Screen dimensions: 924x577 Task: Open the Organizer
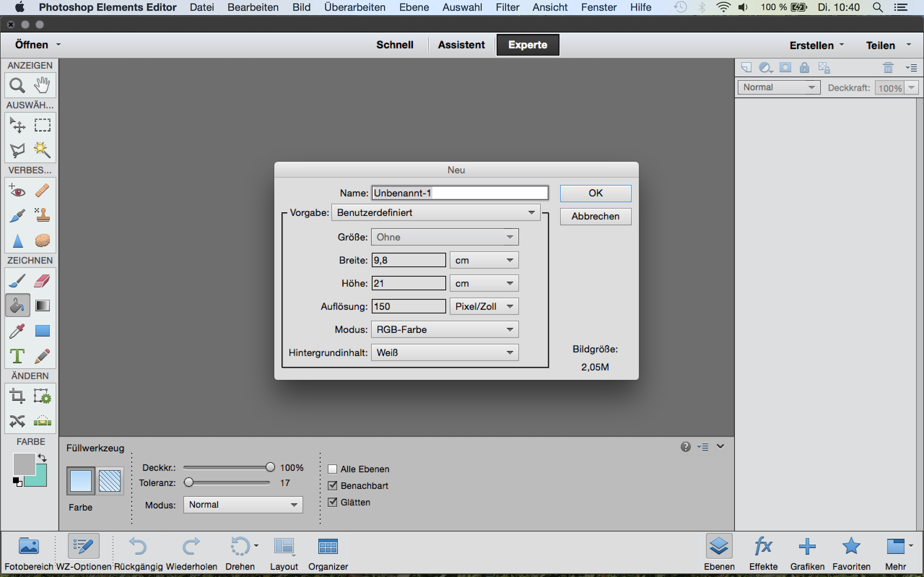point(328,552)
